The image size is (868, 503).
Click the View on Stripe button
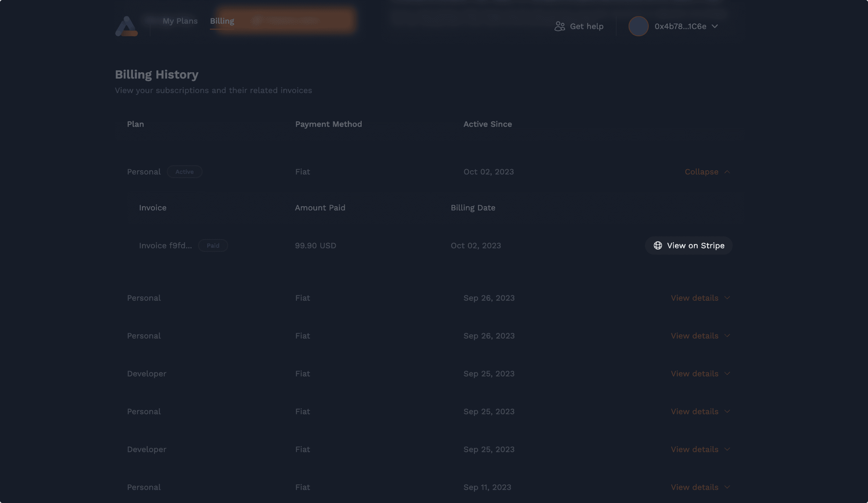(688, 245)
